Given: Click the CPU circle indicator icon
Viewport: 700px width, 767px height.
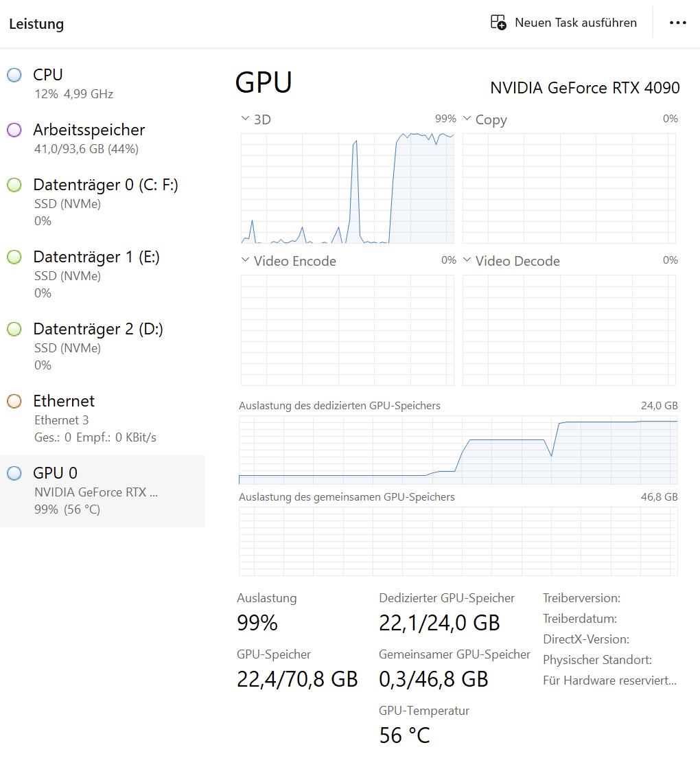Looking at the screenshot, I should pos(14,75).
